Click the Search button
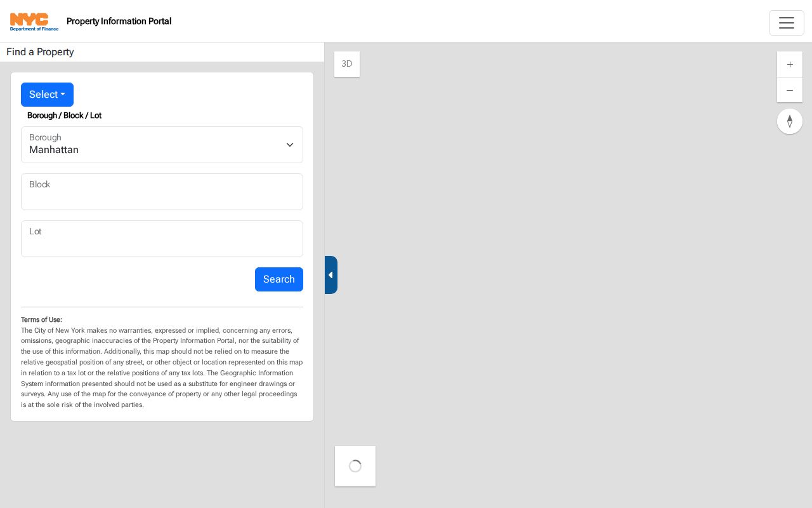This screenshot has height=508, width=812. tap(279, 279)
